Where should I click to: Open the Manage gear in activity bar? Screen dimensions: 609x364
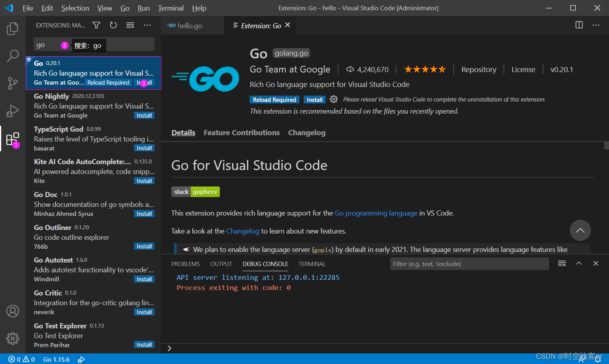13,339
